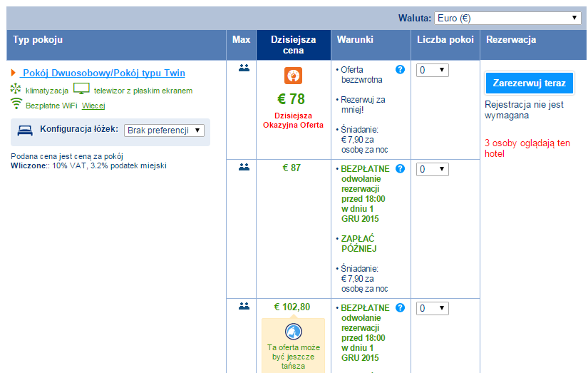Click the max occupancy icon in the € 87 row
The height and width of the screenshot is (373, 588).
tap(244, 167)
